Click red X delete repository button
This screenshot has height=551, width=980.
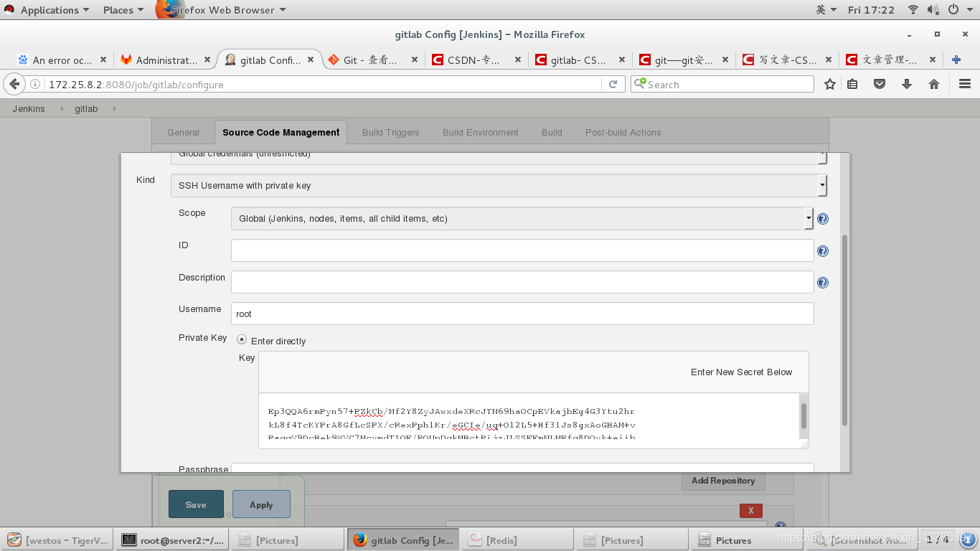(751, 510)
